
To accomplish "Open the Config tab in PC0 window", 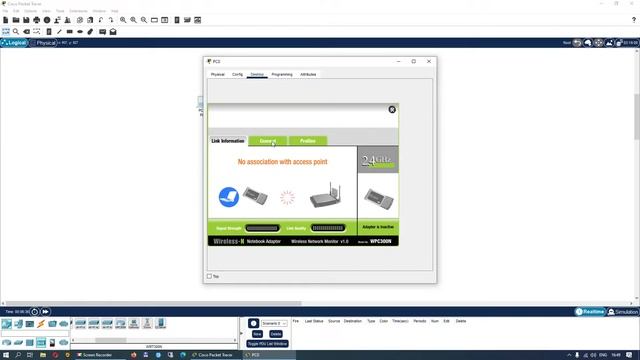I will coord(237,74).
